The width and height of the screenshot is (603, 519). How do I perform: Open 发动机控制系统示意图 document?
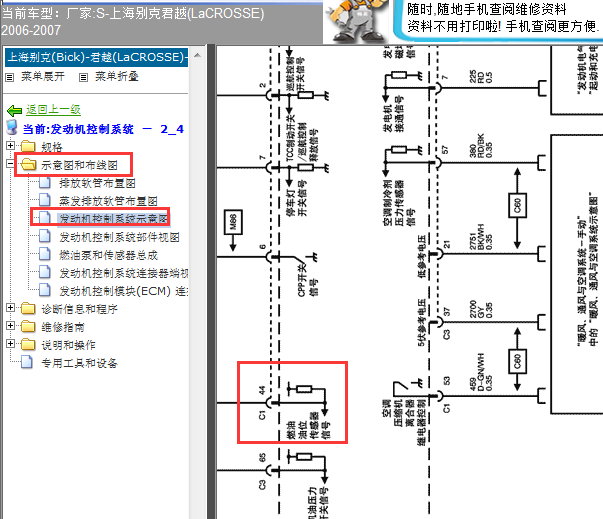[113, 219]
